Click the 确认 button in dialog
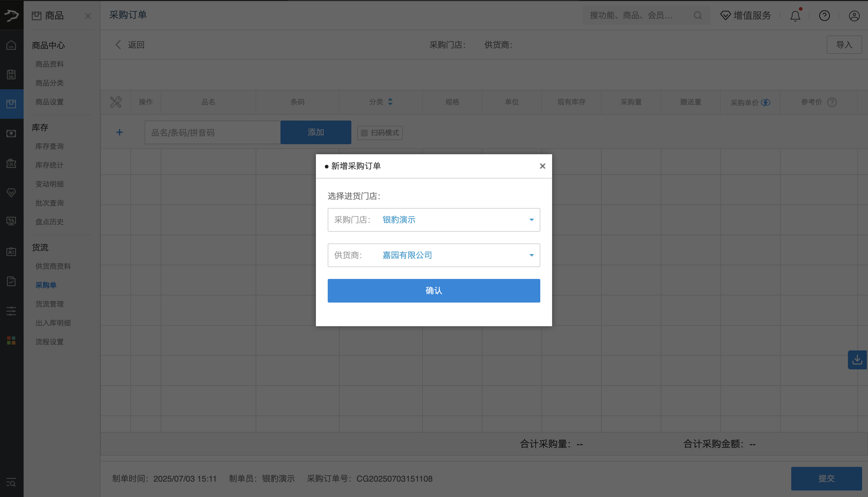 click(433, 291)
